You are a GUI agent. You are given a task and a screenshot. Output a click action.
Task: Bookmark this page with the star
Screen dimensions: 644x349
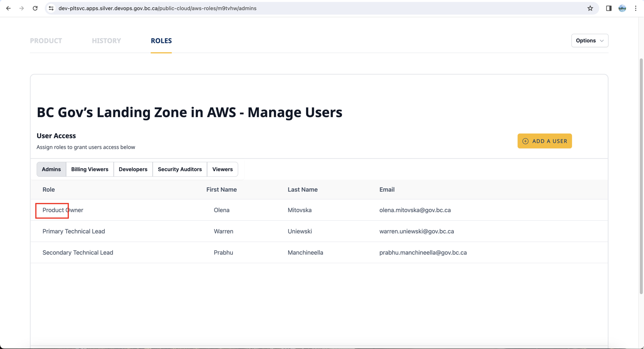[x=590, y=8]
